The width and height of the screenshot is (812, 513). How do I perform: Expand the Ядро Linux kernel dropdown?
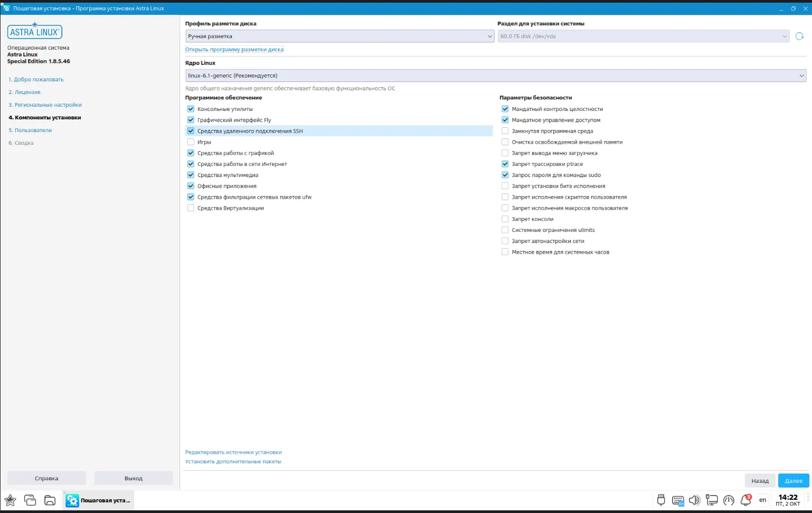pos(495,75)
